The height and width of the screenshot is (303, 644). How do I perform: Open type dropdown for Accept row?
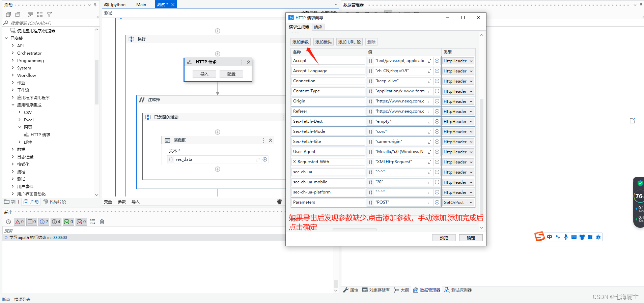tap(458, 61)
